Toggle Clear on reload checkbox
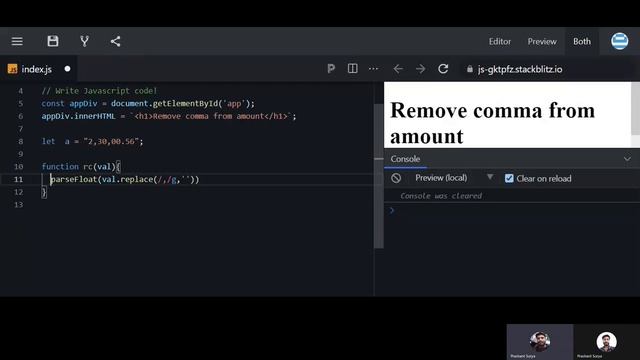Viewport: 640px width, 360px height. tap(509, 178)
